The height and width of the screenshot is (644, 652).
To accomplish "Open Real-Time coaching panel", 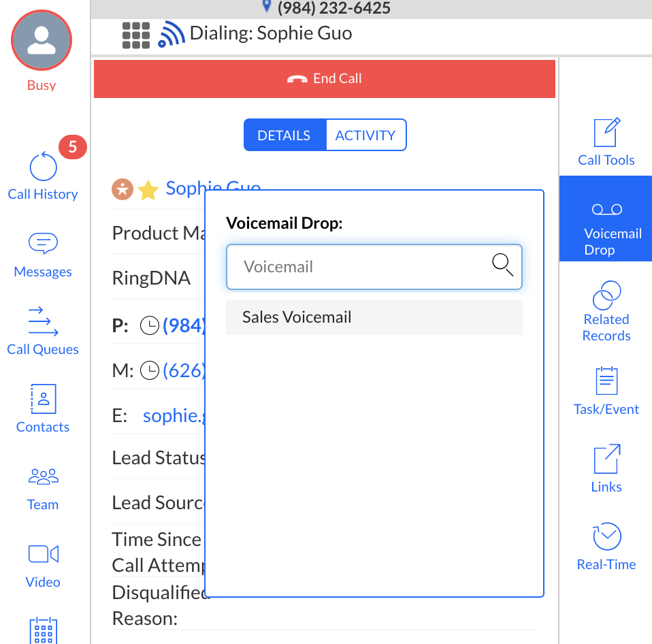I will click(606, 545).
